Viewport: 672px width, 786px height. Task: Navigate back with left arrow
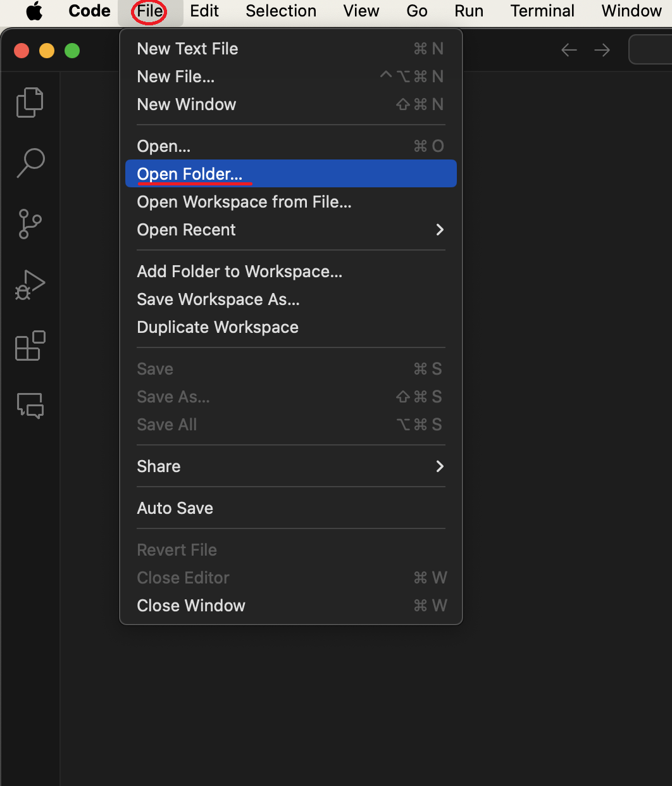569,50
